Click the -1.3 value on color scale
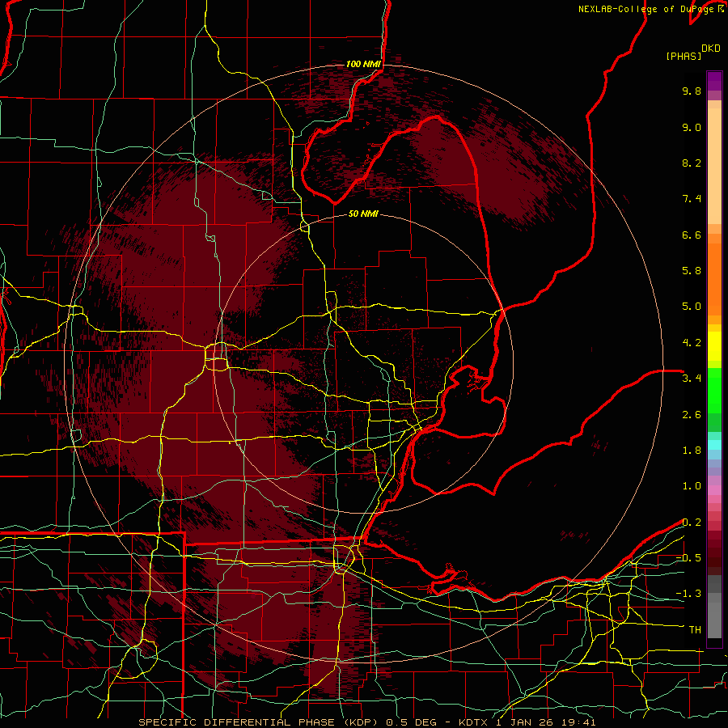Screen dimensions: 728x728 coord(688,594)
